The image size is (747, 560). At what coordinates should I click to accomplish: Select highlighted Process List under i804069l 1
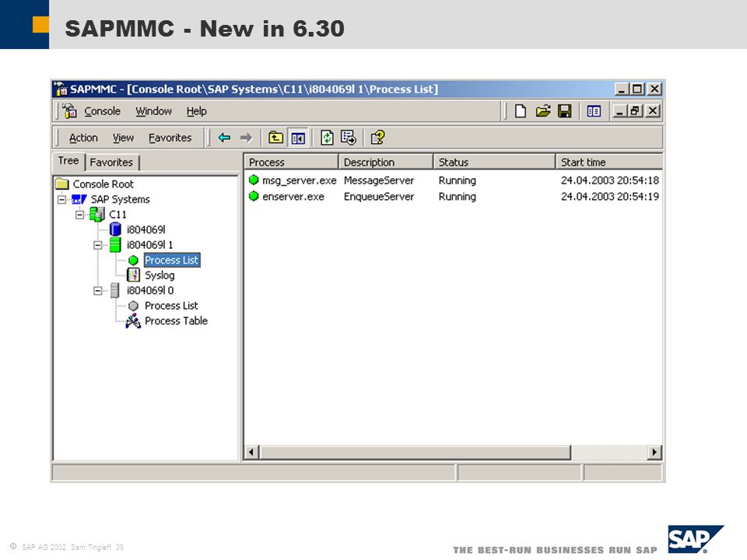click(x=171, y=260)
